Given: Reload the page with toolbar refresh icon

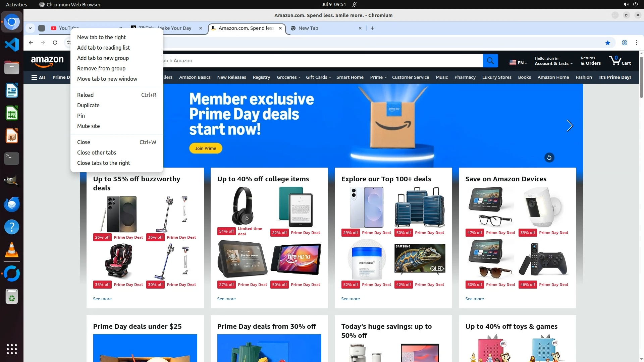Looking at the screenshot, I should click(x=55, y=43).
